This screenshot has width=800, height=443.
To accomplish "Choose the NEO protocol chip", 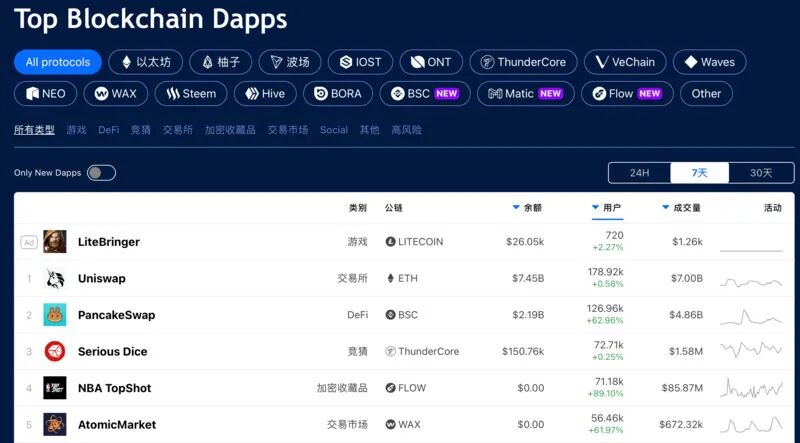I will pyautogui.click(x=45, y=93).
